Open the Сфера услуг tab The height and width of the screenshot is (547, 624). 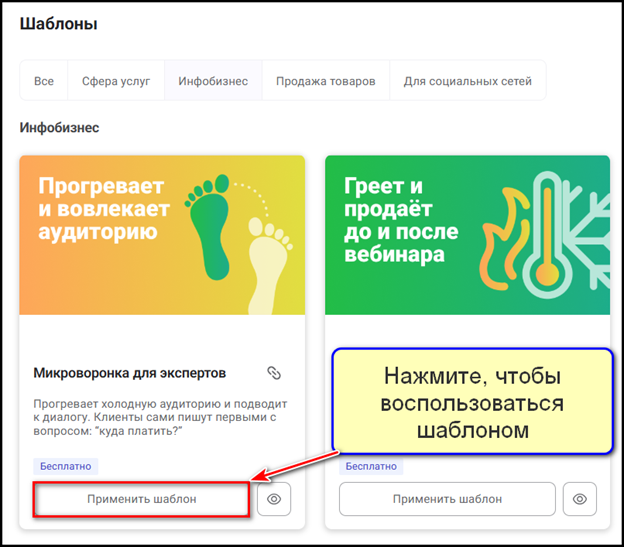[115, 81]
